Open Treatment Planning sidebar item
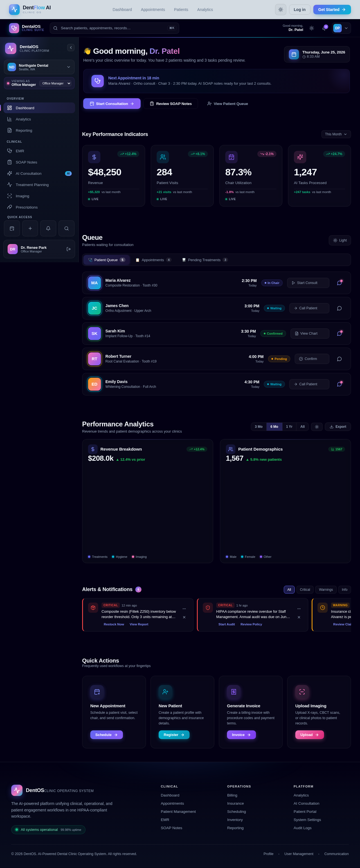This screenshot has width=360, height=868. point(39,185)
